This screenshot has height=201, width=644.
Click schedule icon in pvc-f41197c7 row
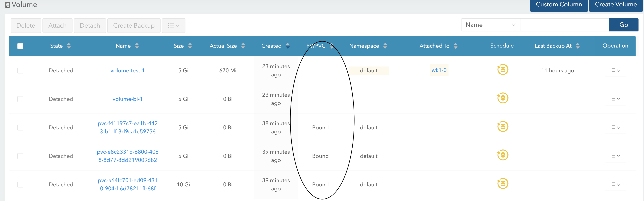(x=502, y=127)
